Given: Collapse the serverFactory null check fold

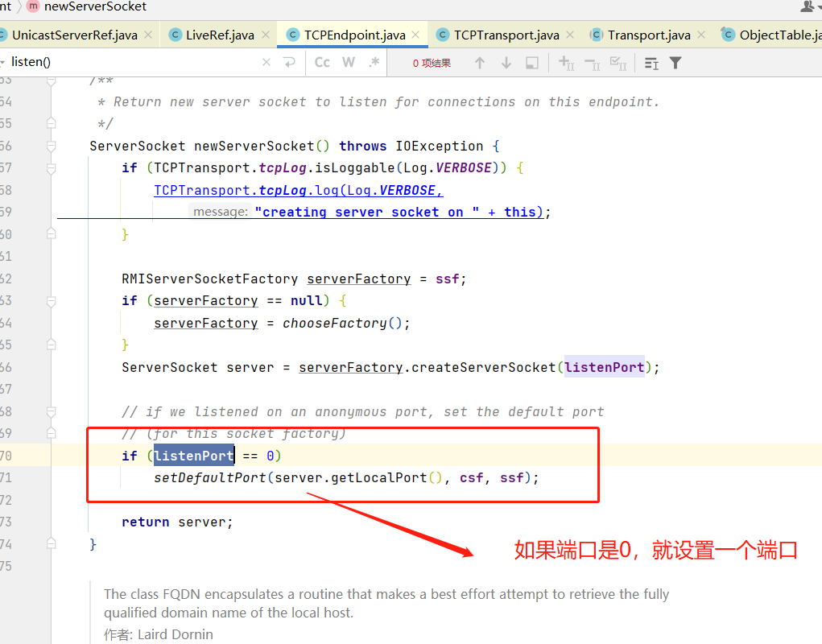Looking at the screenshot, I should (52, 300).
